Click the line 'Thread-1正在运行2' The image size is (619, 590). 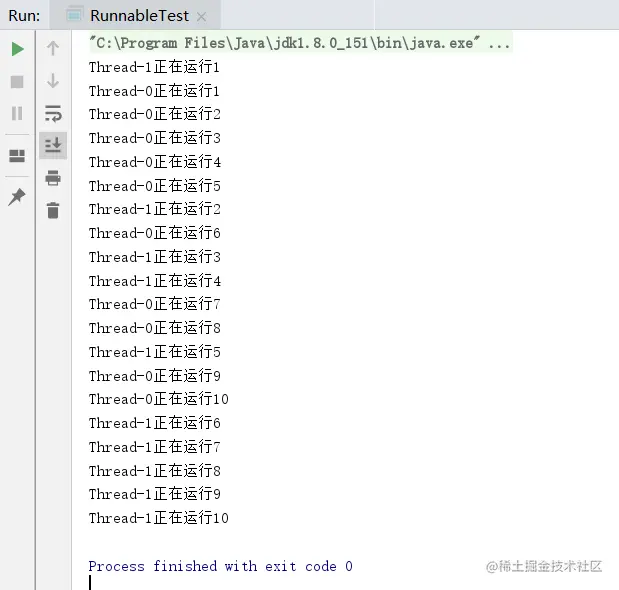154,209
